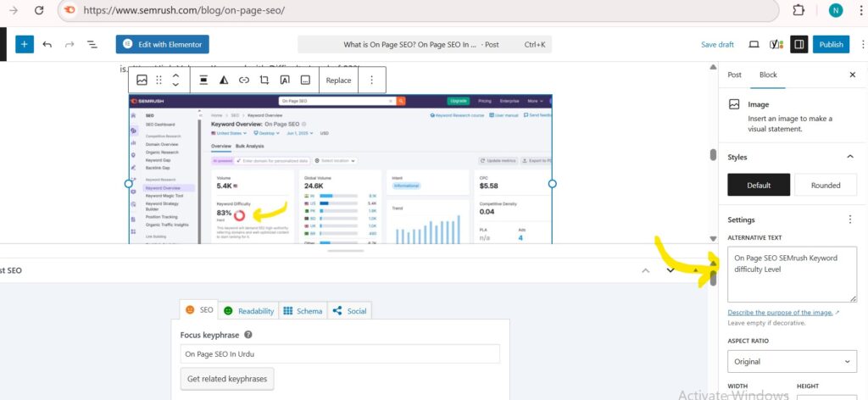The height and width of the screenshot is (400, 868).
Task: Switch to the Post sidebar tab
Action: [735, 75]
